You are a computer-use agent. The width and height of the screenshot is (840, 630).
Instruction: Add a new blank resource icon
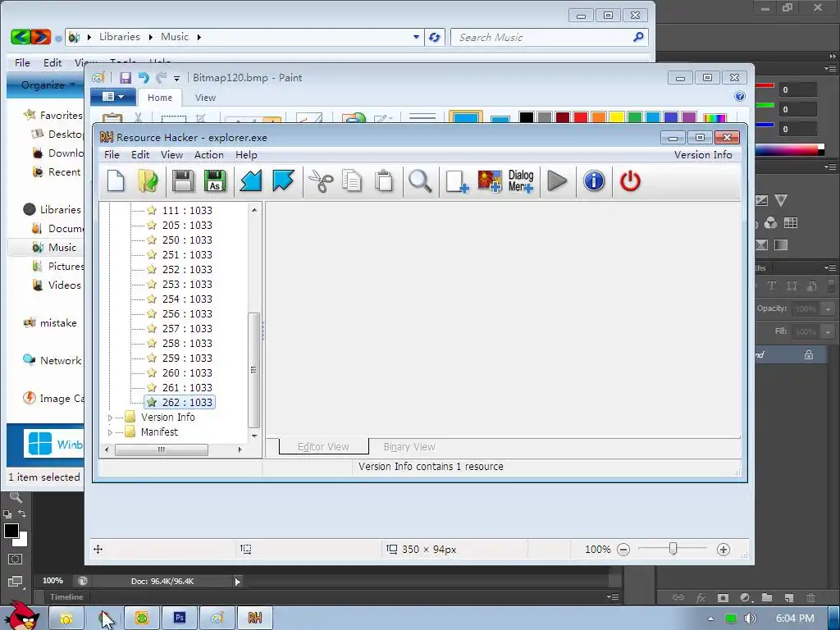click(x=457, y=181)
